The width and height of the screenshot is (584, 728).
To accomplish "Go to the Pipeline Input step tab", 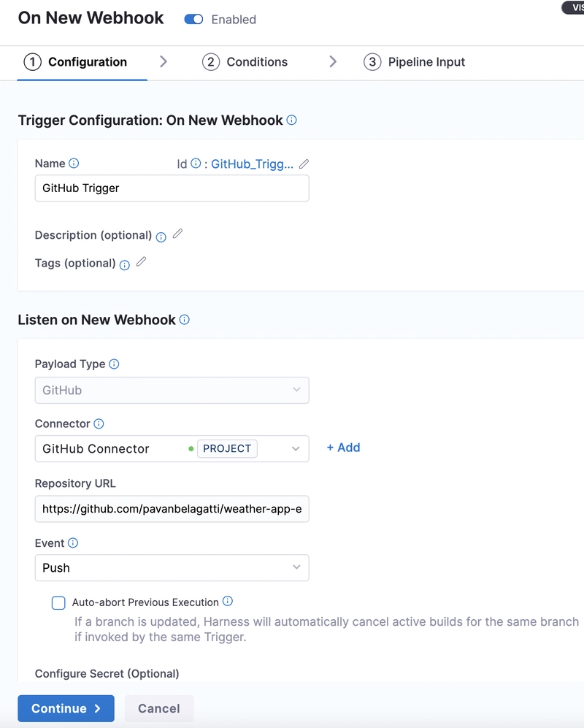I will [x=415, y=62].
